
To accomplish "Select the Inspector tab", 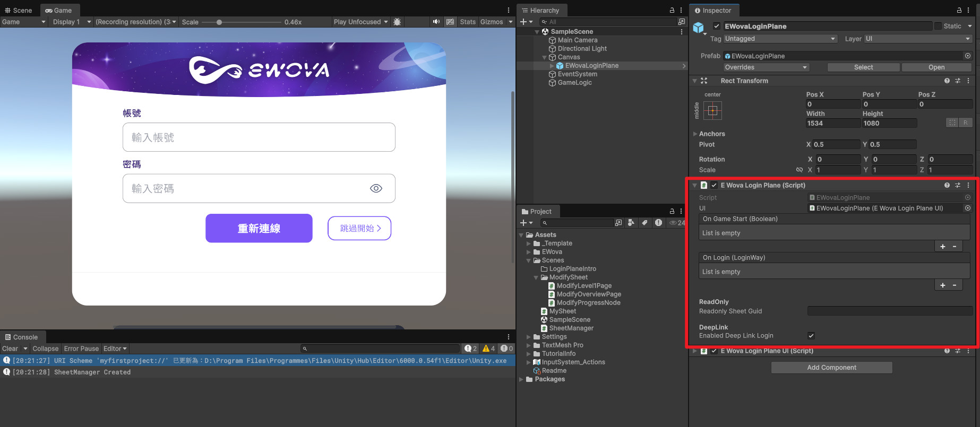I will click(713, 10).
